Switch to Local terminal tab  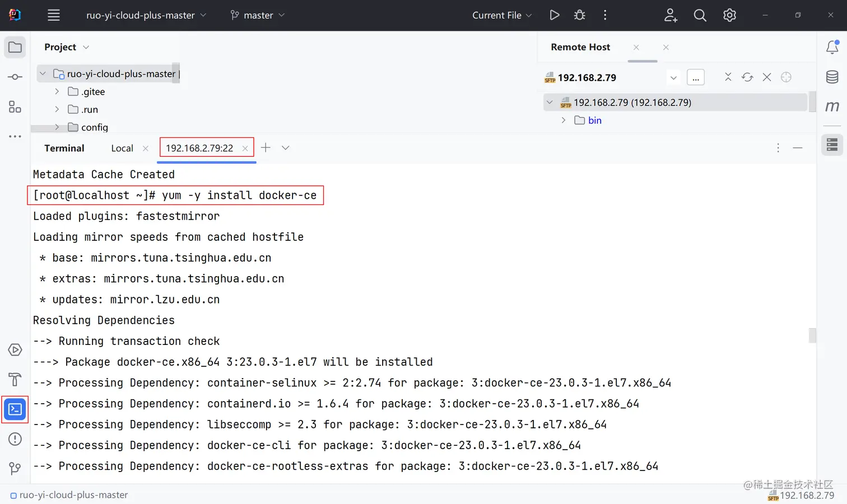pyautogui.click(x=122, y=148)
